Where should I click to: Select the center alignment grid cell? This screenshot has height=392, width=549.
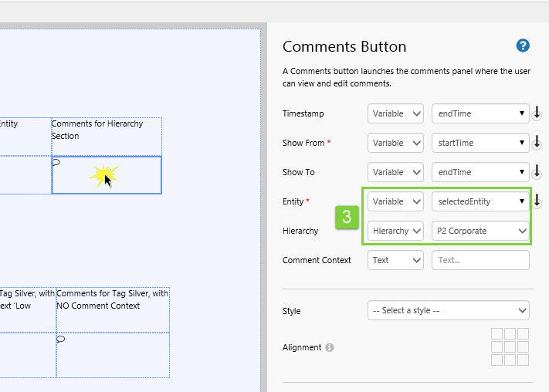pos(510,347)
